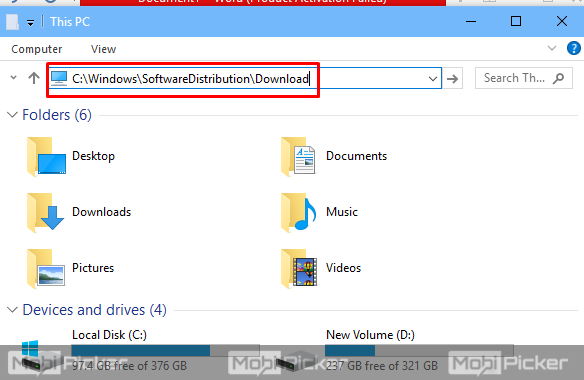
Task: Click Devices and drives (4) heading
Action: click(x=95, y=310)
